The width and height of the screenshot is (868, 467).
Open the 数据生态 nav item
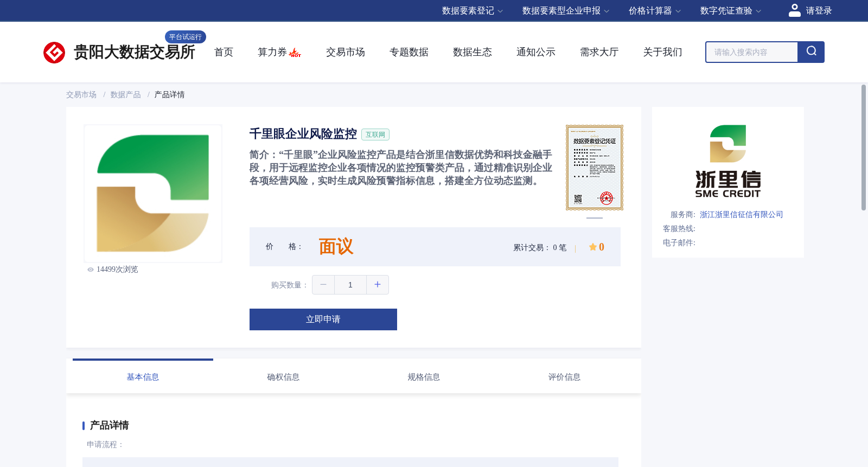pyautogui.click(x=473, y=52)
